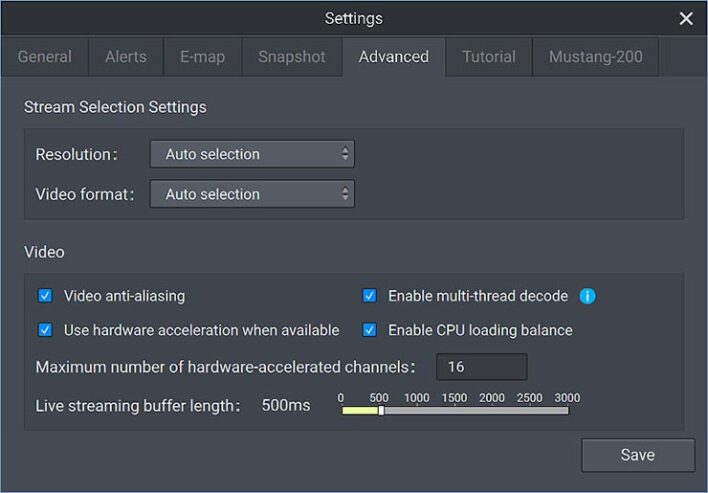Click the Advanced tab

click(393, 57)
